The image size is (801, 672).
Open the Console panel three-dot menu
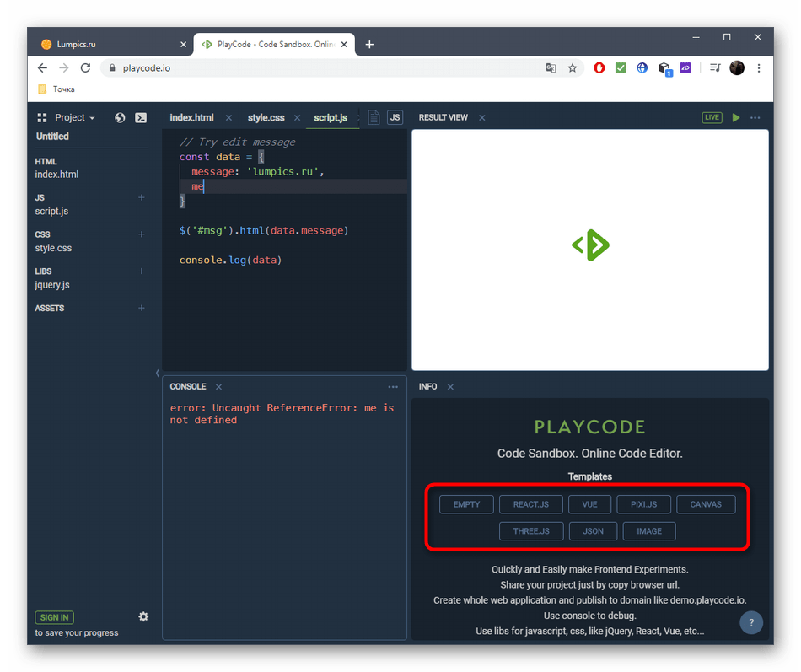(x=393, y=387)
